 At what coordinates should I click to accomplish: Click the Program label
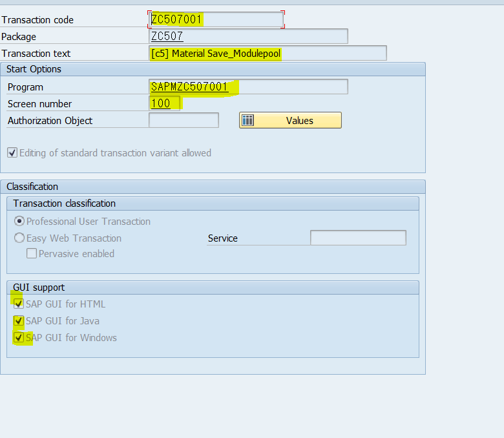(x=25, y=87)
